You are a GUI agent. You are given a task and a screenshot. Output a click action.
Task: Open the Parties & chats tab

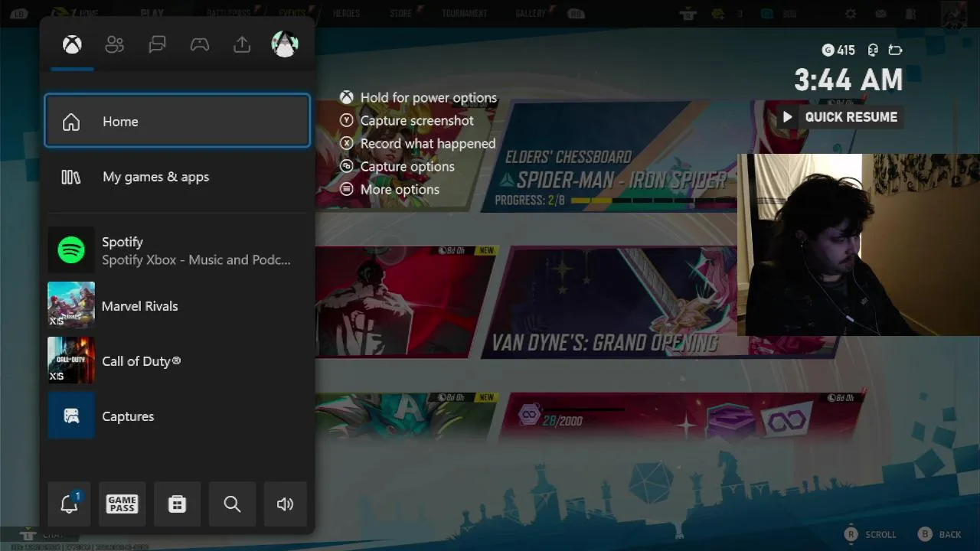click(x=157, y=44)
